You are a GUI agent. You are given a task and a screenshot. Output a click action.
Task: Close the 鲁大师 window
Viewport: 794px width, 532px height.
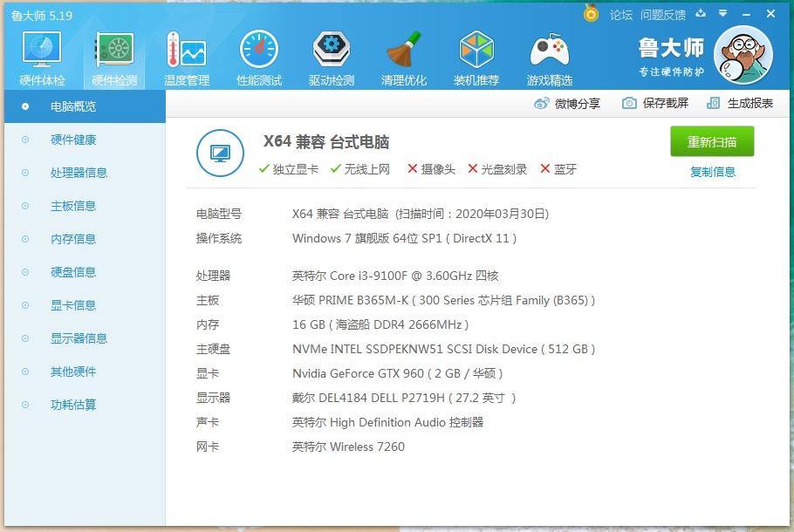[770, 14]
